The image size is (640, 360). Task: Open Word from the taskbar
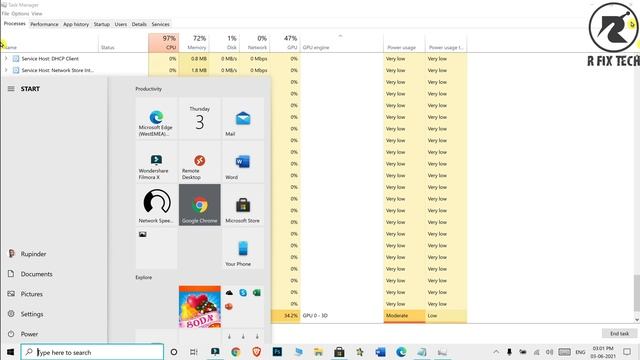tap(380, 352)
